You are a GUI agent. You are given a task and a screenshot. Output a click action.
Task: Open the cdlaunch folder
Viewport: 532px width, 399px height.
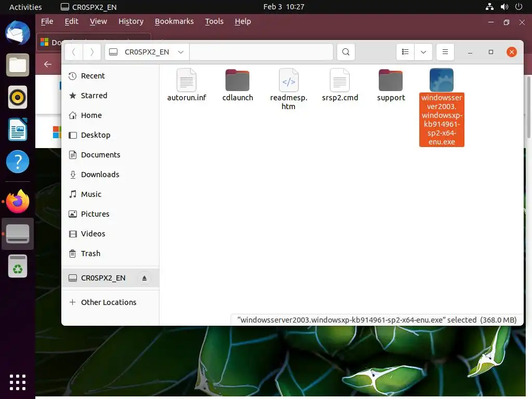(x=237, y=85)
